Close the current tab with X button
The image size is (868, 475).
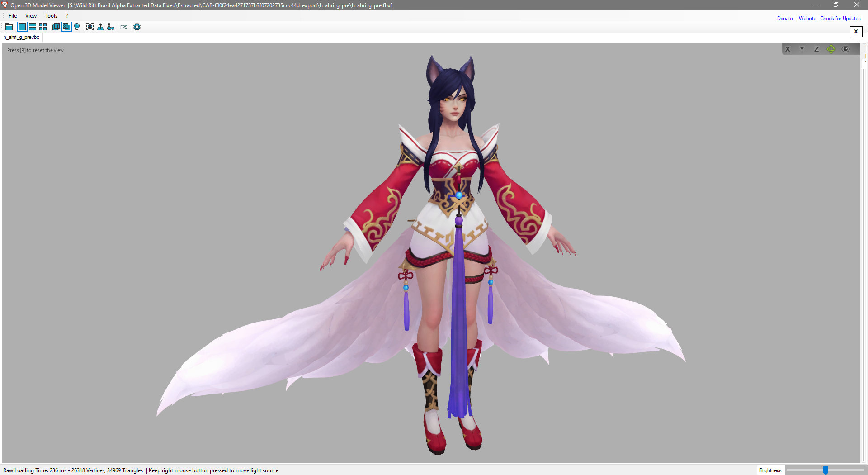[x=856, y=32]
